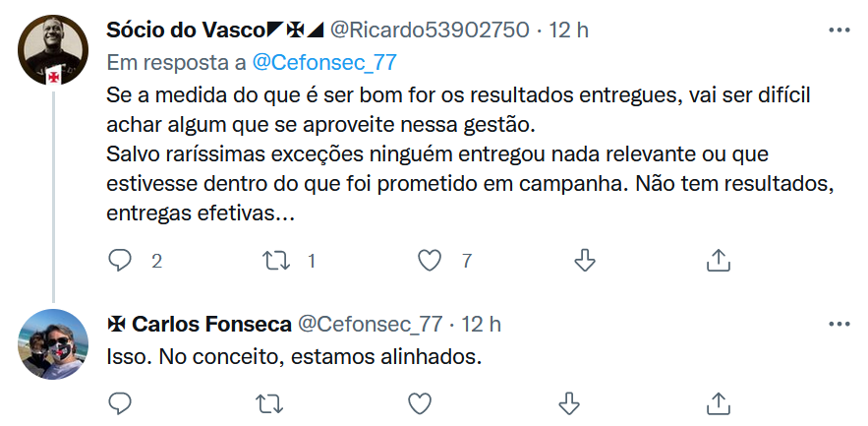
Task: Retweet Carlos Fonseca's reply
Action: [x=265, y=403]
